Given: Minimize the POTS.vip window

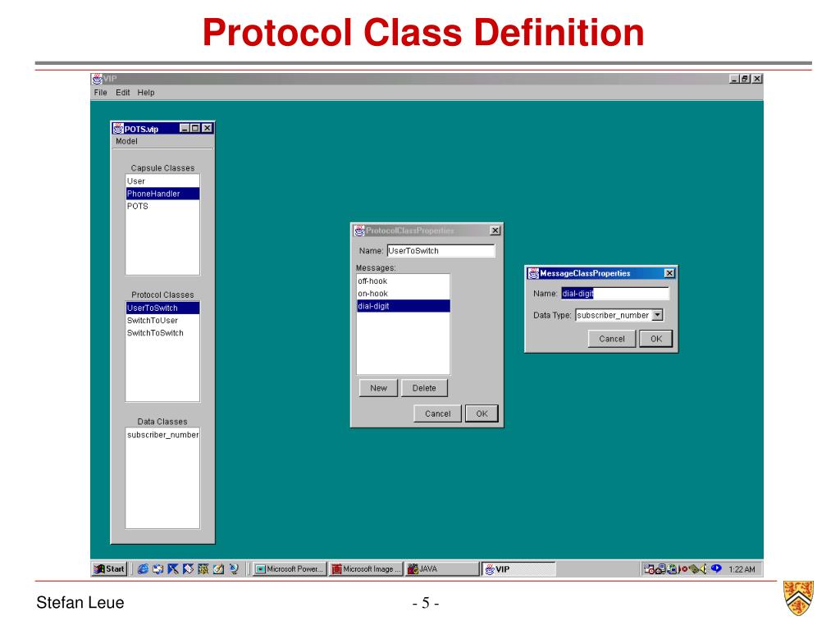Looking at the screenshot, I should pos(185,128).
